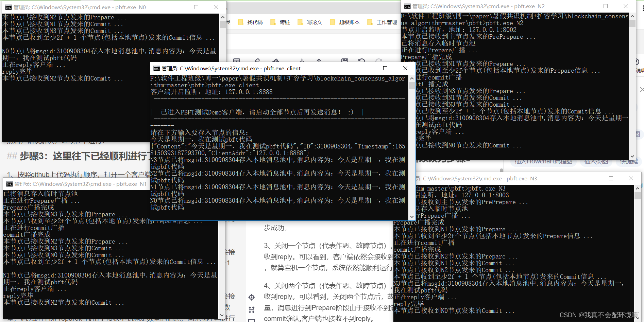Click N0 line '正在reply客户端 ...'

point(34,65)
